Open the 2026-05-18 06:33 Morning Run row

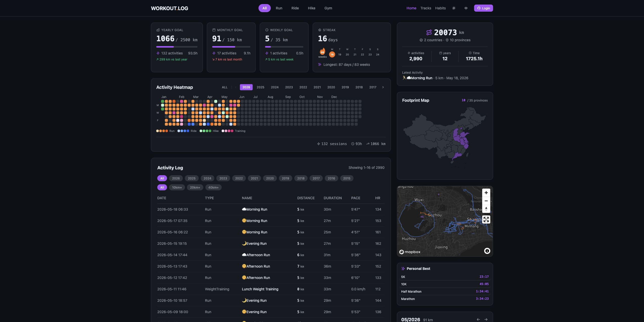click(x=271, y=209)
